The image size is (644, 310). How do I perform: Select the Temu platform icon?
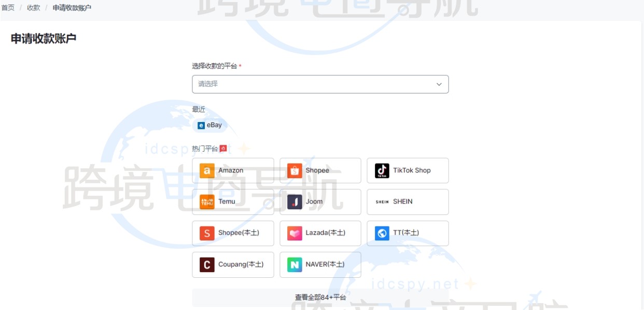(233, 201)
